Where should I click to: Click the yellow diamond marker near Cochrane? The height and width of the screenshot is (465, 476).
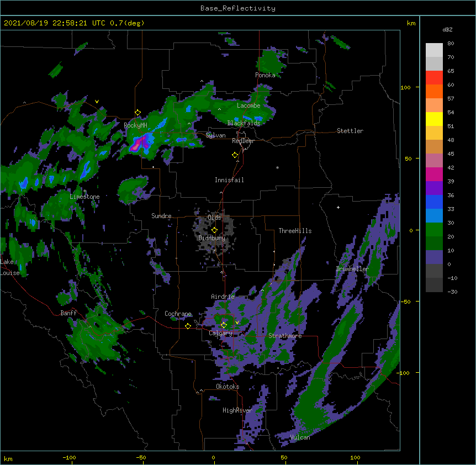(188, 326)
